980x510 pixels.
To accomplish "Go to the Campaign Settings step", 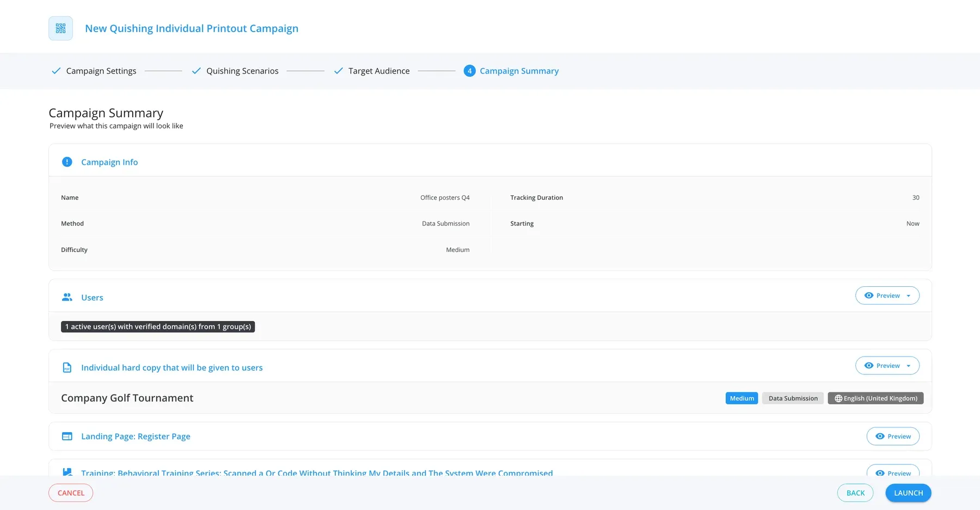I will point(101,71).
